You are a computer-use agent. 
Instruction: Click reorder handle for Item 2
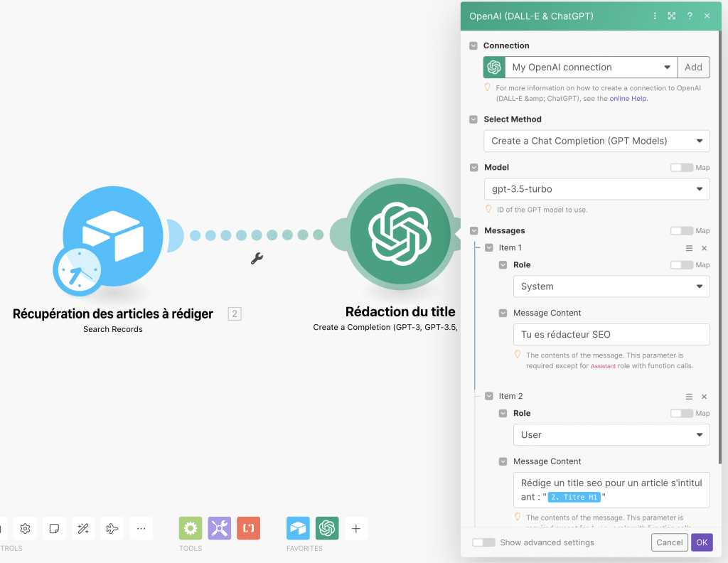coord(689,397)
